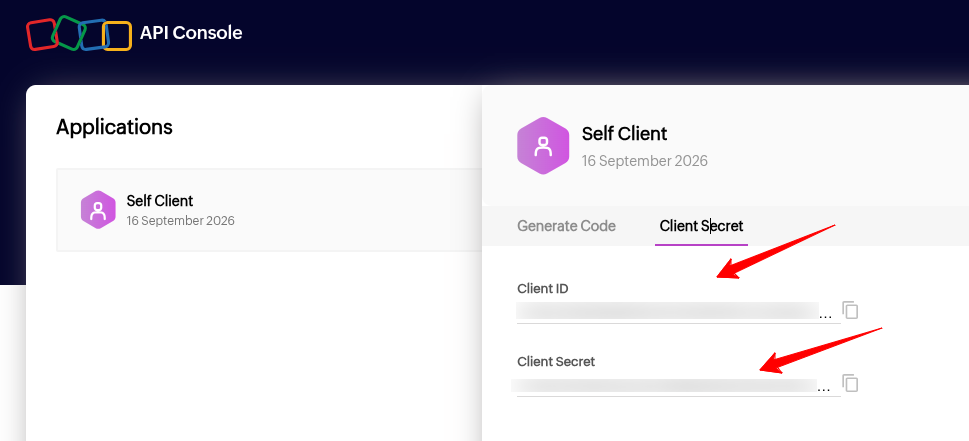Image resolution: width=969 pixels, height=441 pixels.
Task: Select the Self Client application row in the list
Action: (x=269, y=210)
